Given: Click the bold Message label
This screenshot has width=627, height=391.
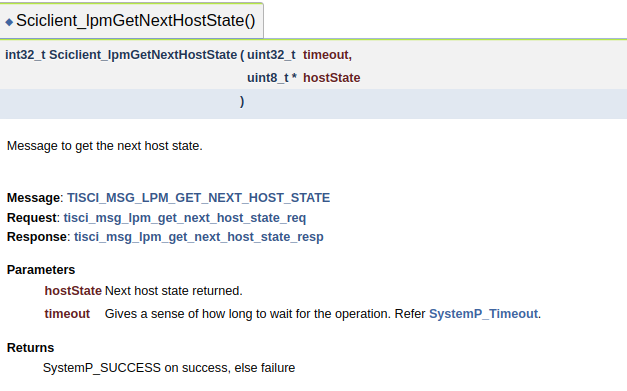Looking at the screenshot, I should tap(33, 198).
